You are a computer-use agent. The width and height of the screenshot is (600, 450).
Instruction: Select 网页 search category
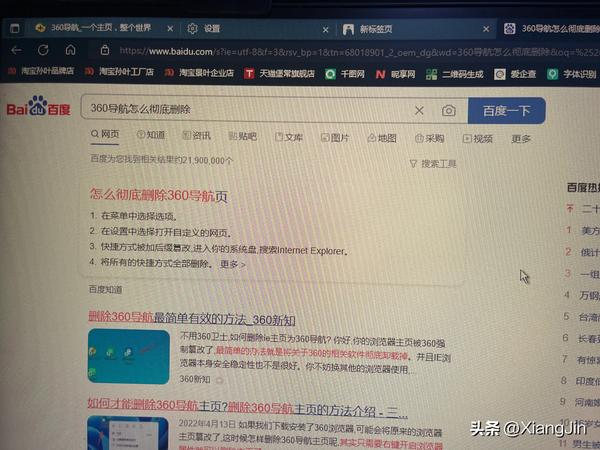[x=105, y=134]
